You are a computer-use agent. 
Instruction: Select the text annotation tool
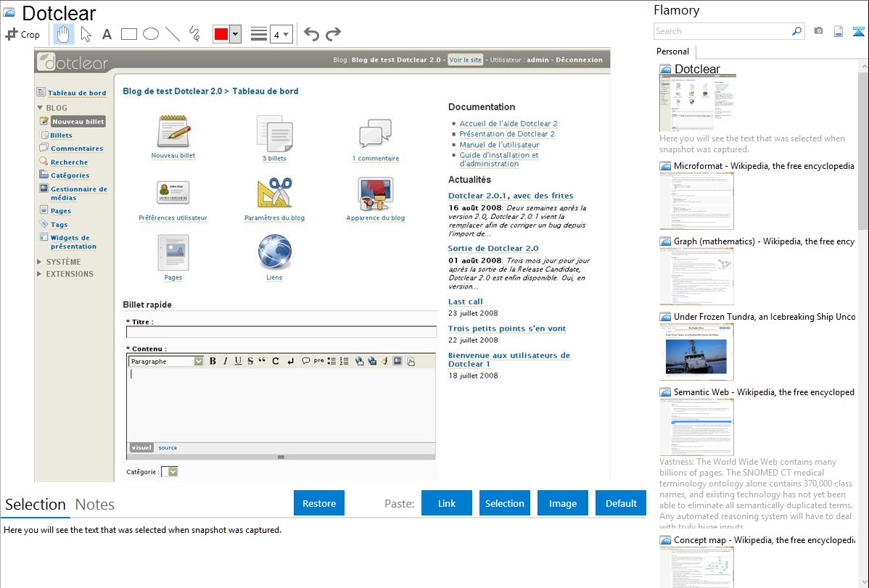pos(107,34)
